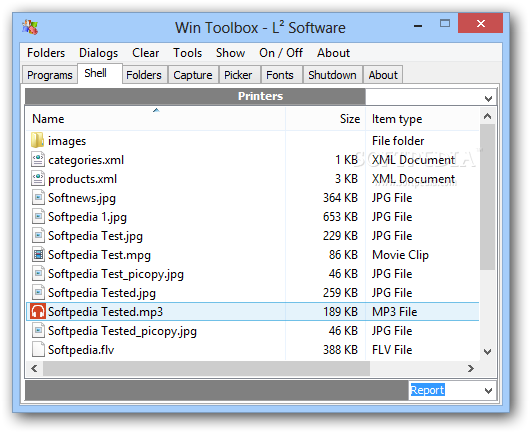
Task: Click the categories.xml file icon
Action: pos(38,159)
